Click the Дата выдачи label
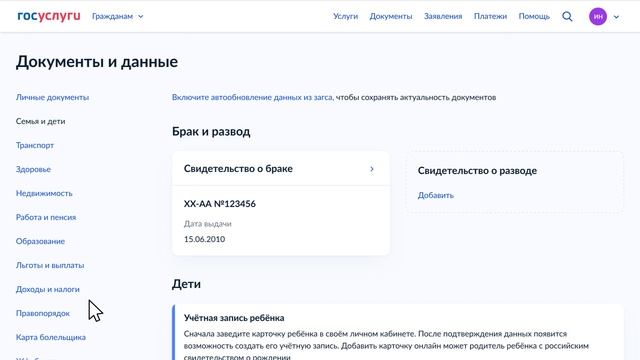The image size is (640, 360). tap(207, 224)
